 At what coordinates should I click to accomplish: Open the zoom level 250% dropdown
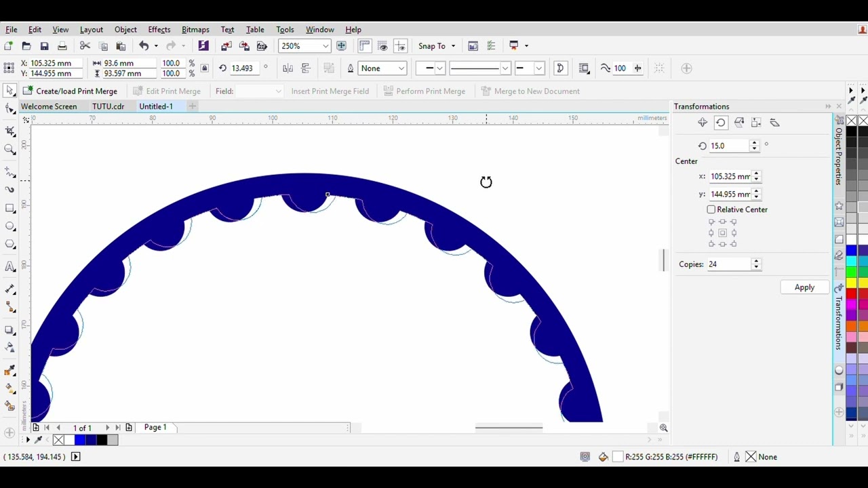pyautogui.click(x=325, y=46)
